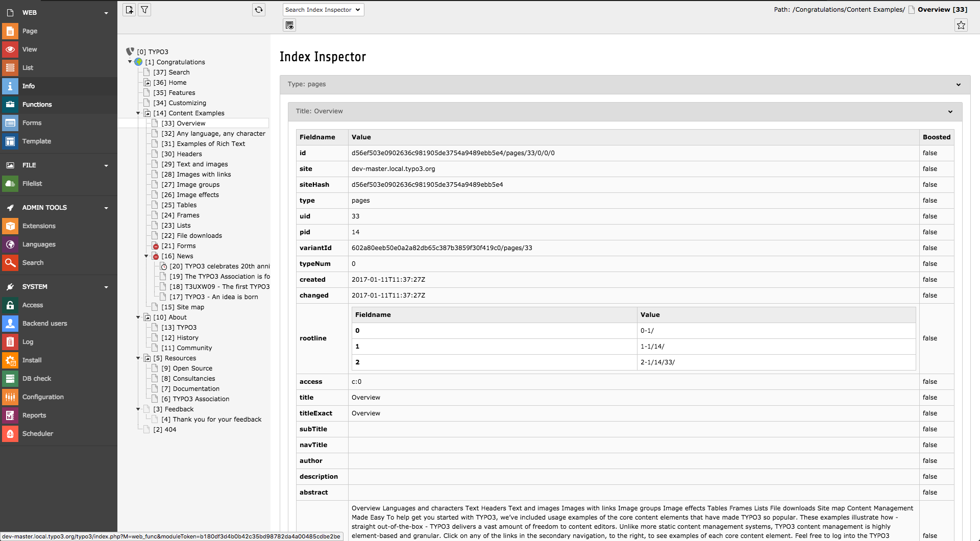Open the Extensions module
Screen dimensions: 980x541
[39, 226]
